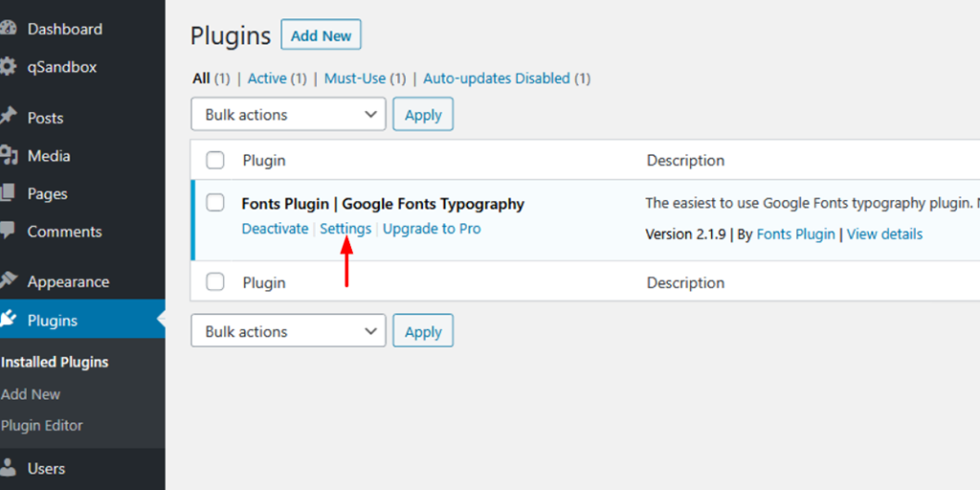Image resolution: width=980 pixels, height=490 pixels.
Task: Tick the select-all checkbox in table footer
Action: point(215,282)
